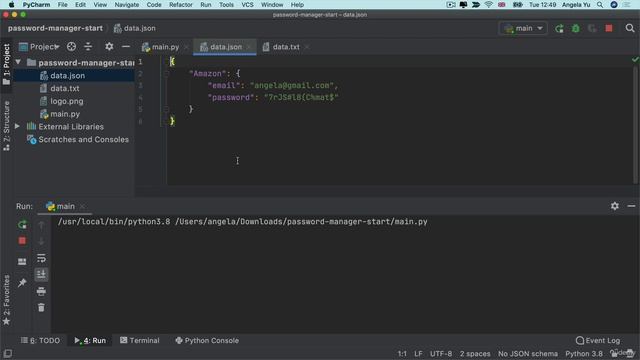The width and height of the screenshot is (640, 360).
Task: Open Project panel settings gear
Action: click(109, 47)
